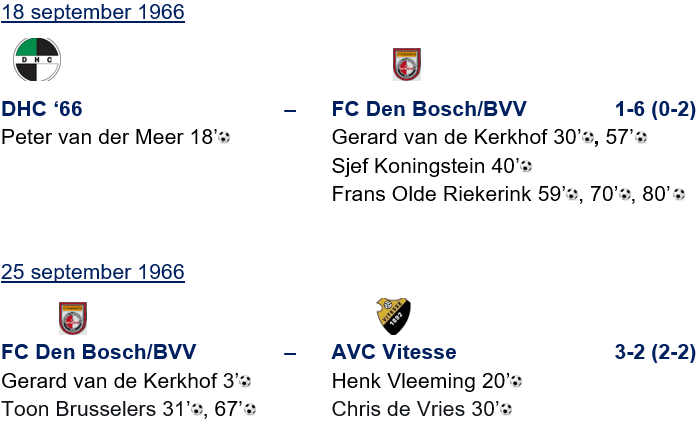This screenshot has width=696, height=424.
Task: Click FC Den Bosch crest in the 18 september match
Action: point(407,65)
